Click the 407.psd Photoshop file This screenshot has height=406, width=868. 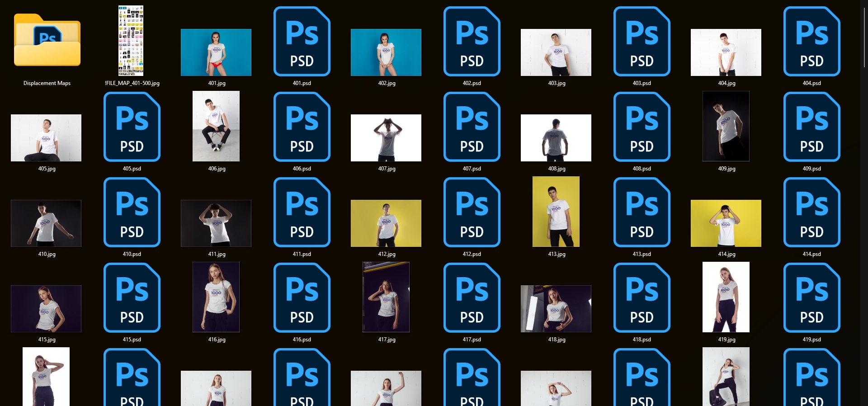pos(472,127)
